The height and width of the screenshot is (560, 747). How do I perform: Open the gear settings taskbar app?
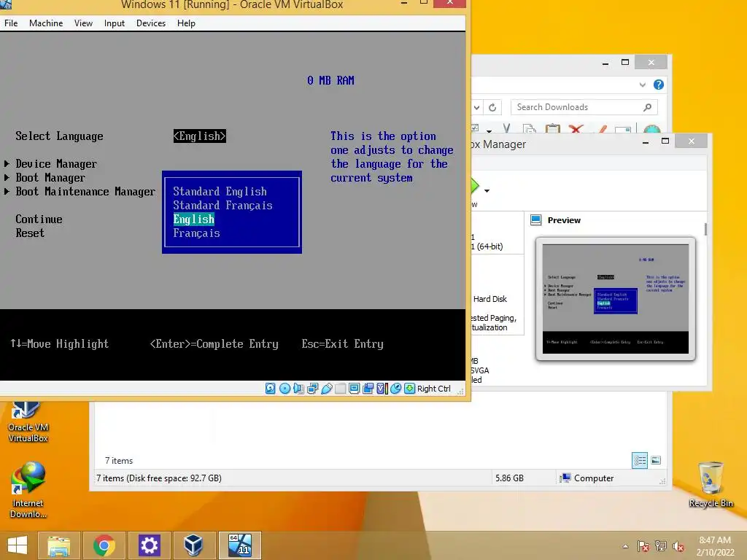pyautogui.click(x=149, y=545)
